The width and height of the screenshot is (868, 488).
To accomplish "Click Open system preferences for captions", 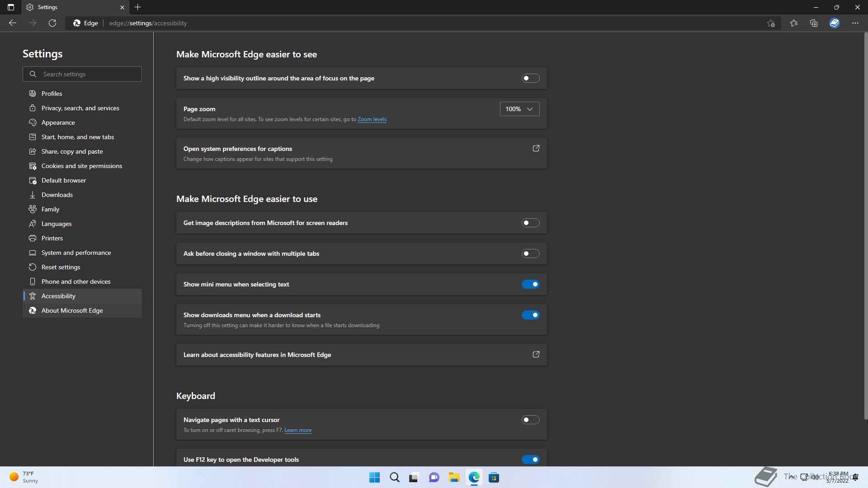I will [x=361, y=153].
